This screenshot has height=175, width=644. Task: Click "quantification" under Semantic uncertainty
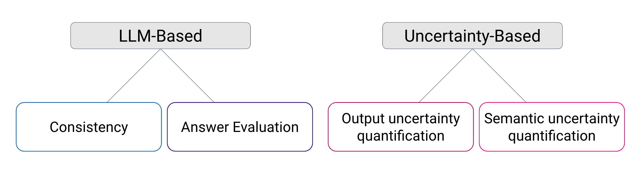click(x=551, y=136)
